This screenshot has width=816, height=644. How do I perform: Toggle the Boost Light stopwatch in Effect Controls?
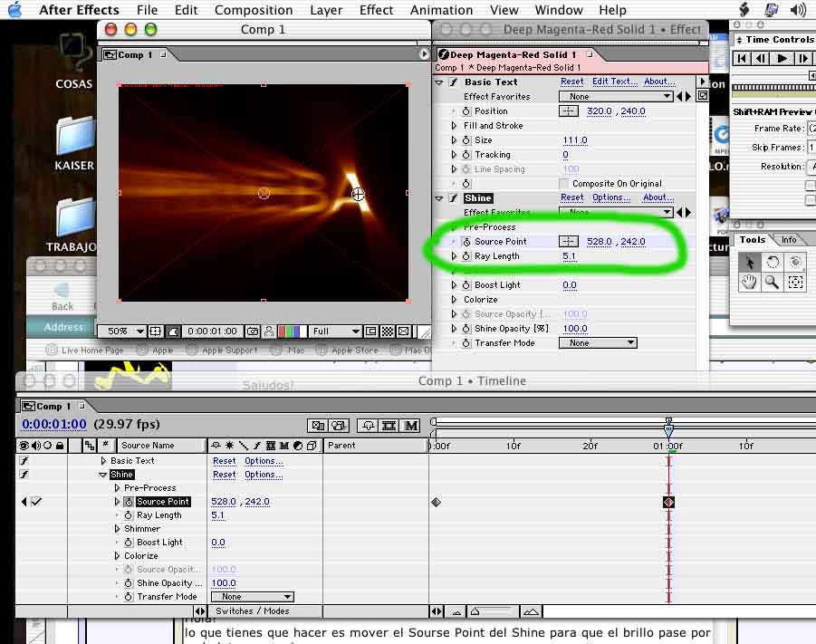tap(466, 285)
